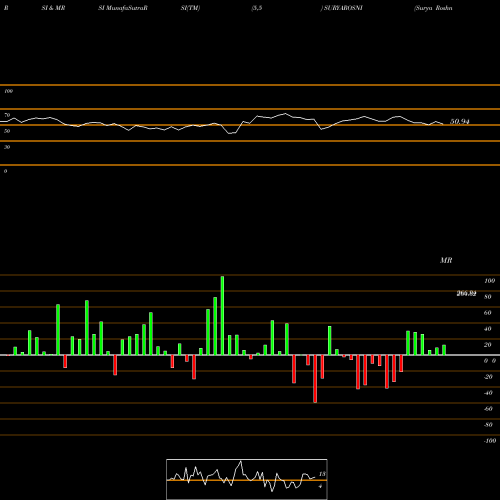Image resolution: width=500 pixels, height=500 pixels.
Task: Click the MR axis label -20
Action: click(x=488, y=377)
